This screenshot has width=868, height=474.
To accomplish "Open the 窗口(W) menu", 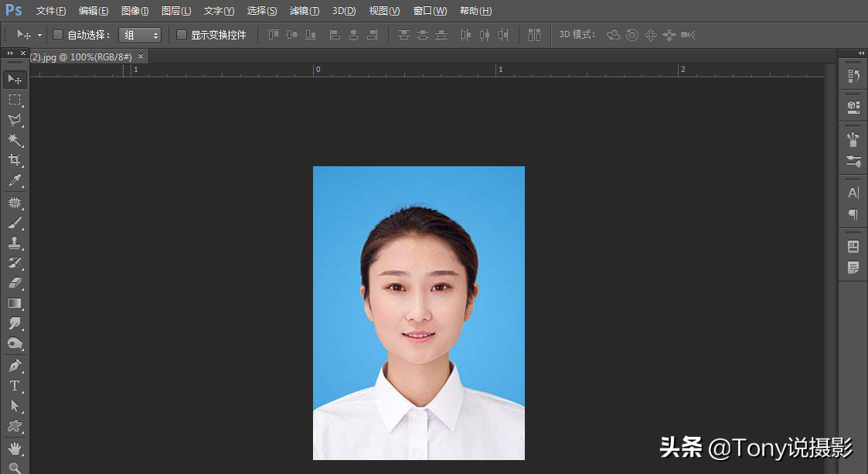I will (430, 11).
